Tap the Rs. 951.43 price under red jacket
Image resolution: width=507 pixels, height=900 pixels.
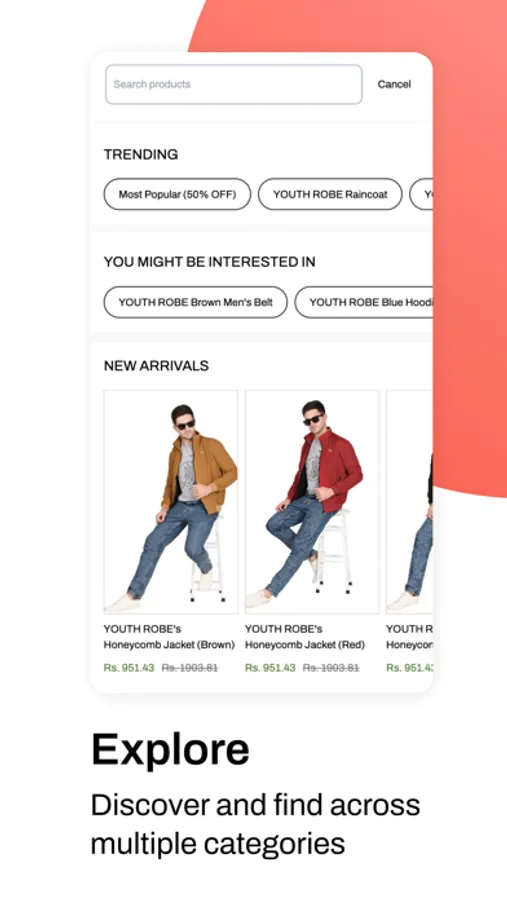[x=270, y=668]
